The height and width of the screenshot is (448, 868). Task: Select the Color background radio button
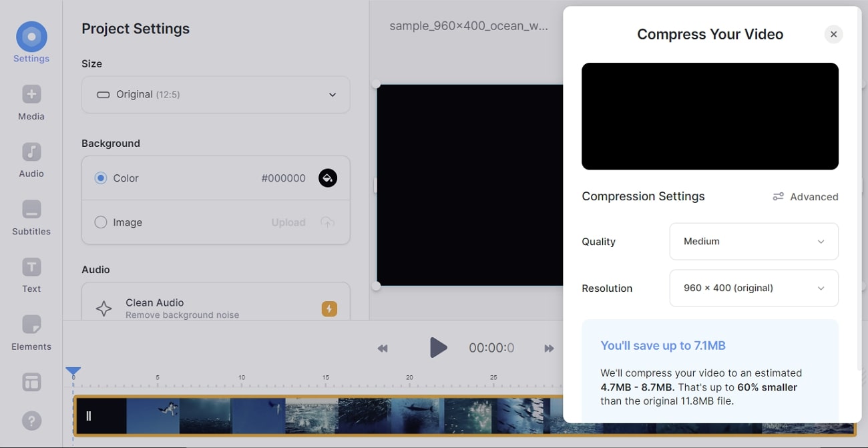101,178
